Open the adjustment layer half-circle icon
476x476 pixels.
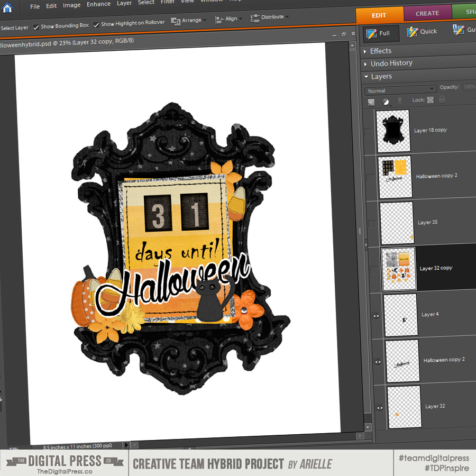pos(386,101)
